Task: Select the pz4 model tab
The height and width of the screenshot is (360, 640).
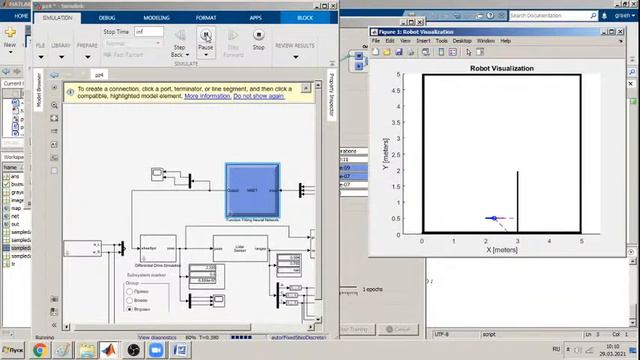Action: coord(99,75)
